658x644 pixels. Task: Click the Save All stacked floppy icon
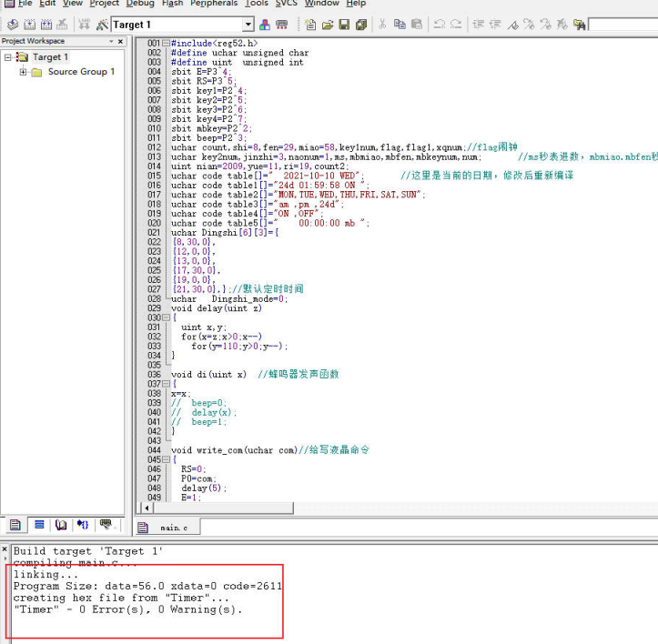pyautogui.click(x=361, y=25)
